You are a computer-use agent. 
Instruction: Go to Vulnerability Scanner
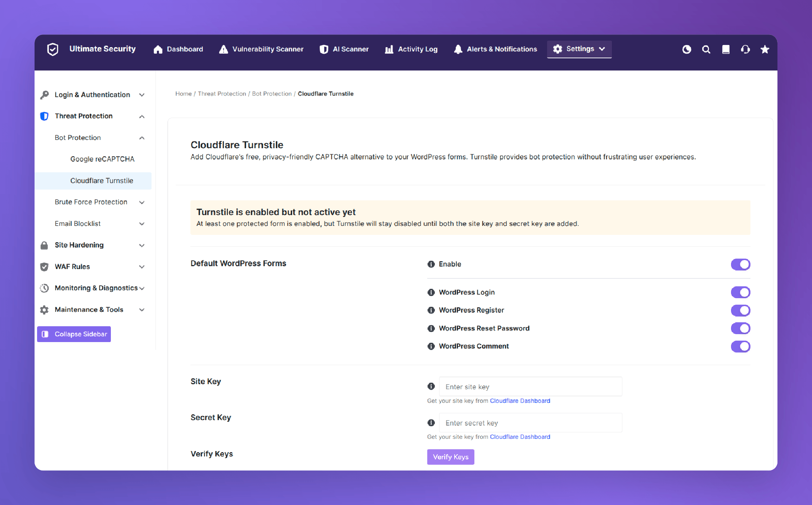(261, 49)
